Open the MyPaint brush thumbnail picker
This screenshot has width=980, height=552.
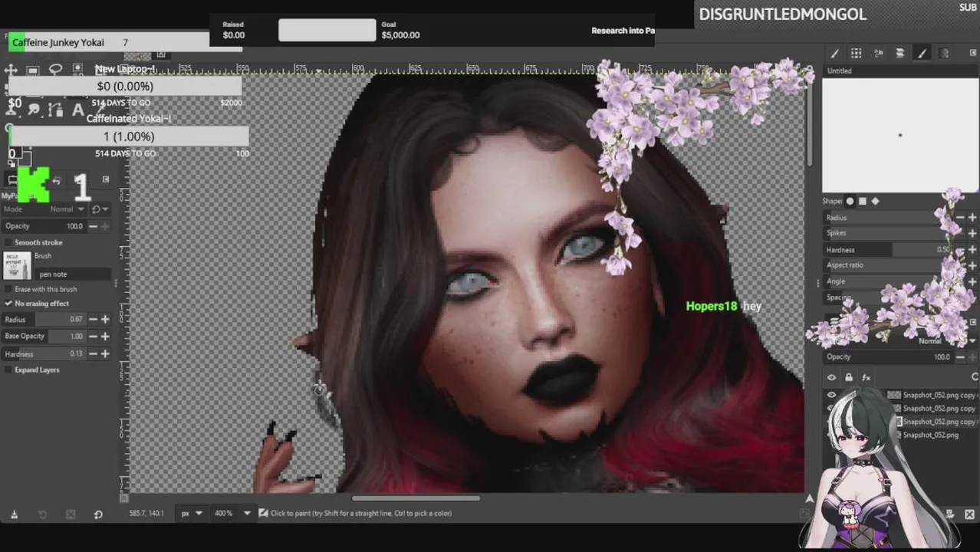click(17, 266)
